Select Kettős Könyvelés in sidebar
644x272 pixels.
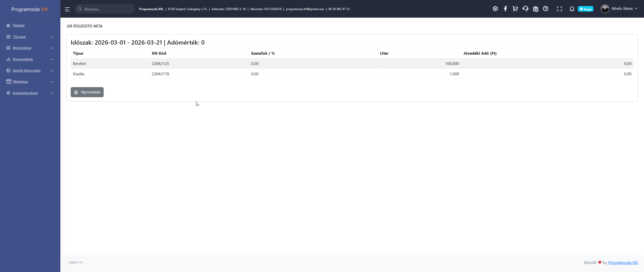click(26, 71)
